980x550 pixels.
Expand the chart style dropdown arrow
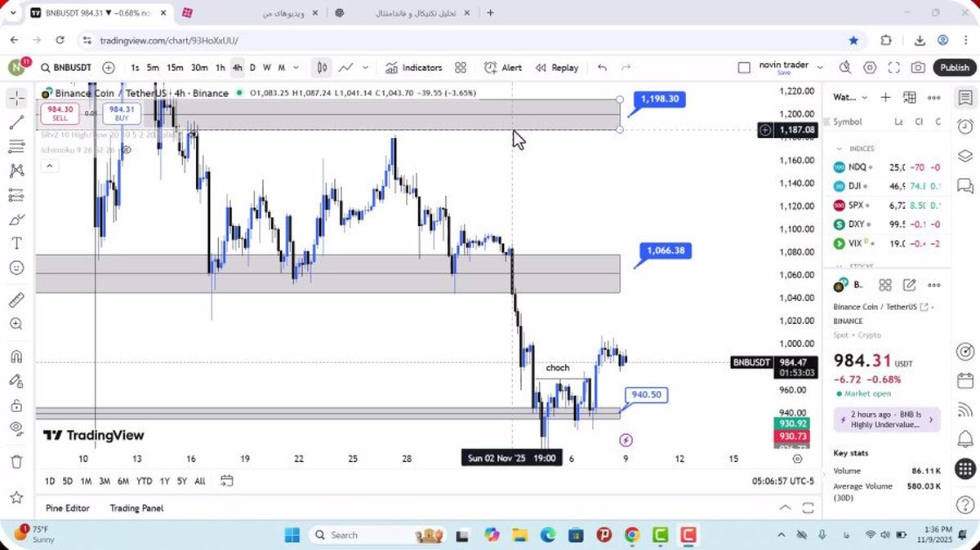[365, 68]
